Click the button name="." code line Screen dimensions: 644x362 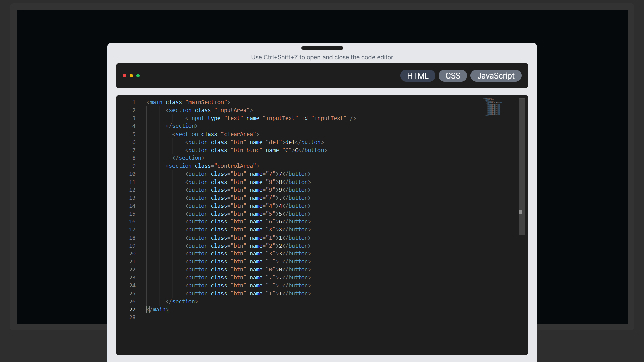click(248, 277)
